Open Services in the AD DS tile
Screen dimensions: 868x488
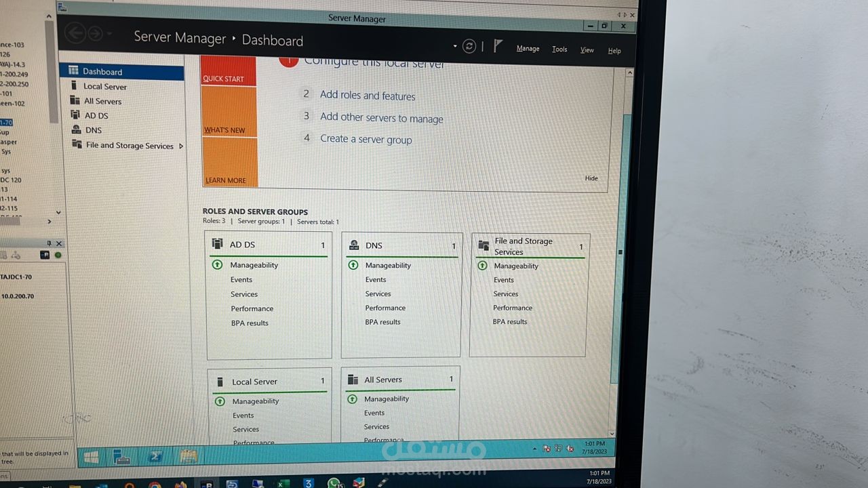244,294
